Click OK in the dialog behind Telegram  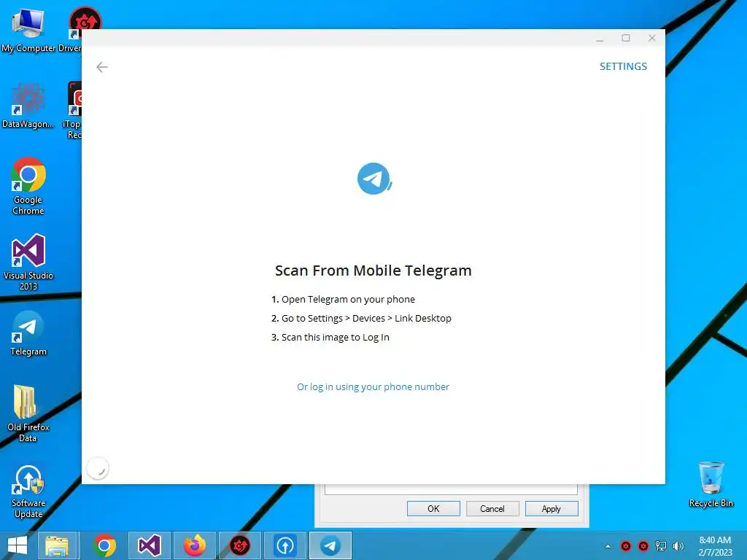click(433, 508)
